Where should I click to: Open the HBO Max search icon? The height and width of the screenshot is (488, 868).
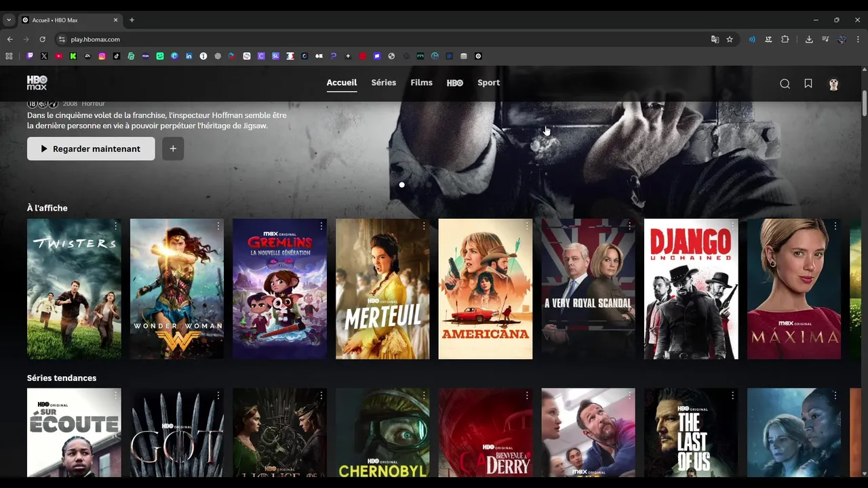pyautogui.click(x=785, y=83)
